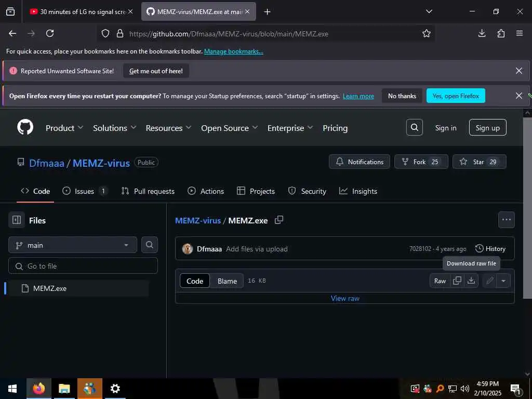Click Dfmaaa's avatar in commit row

click(188, 249)
